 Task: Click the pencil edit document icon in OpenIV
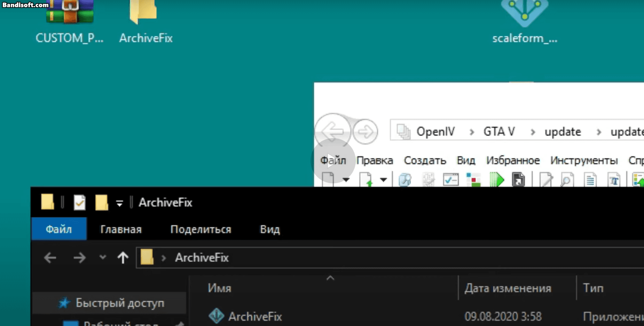click(x=546, y=180)
